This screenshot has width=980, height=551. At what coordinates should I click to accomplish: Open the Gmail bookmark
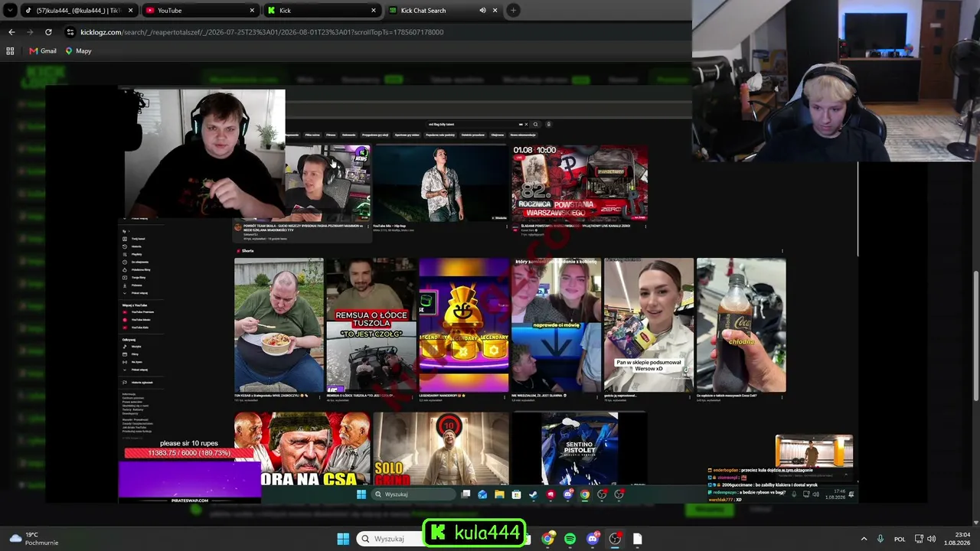[43, 51]
